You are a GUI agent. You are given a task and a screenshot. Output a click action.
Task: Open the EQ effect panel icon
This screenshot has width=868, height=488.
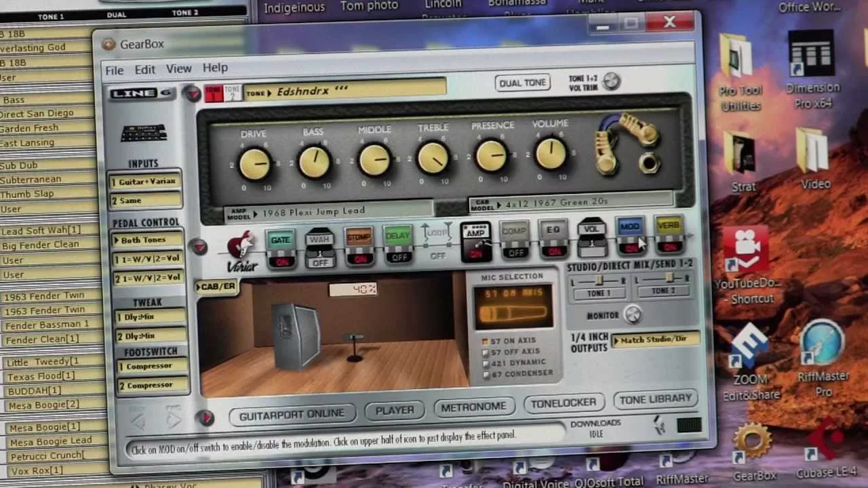coord(553,230)
